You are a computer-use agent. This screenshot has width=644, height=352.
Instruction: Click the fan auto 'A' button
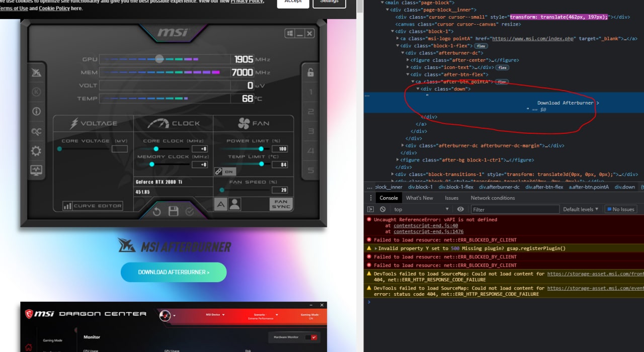tap(220, 204)
